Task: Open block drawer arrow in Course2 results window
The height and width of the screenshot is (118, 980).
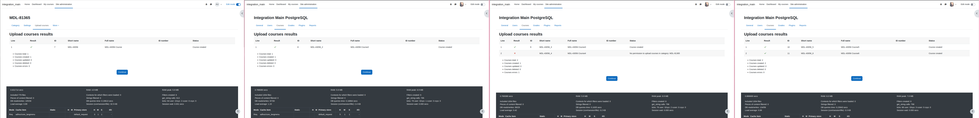Action: pos(487,13)
